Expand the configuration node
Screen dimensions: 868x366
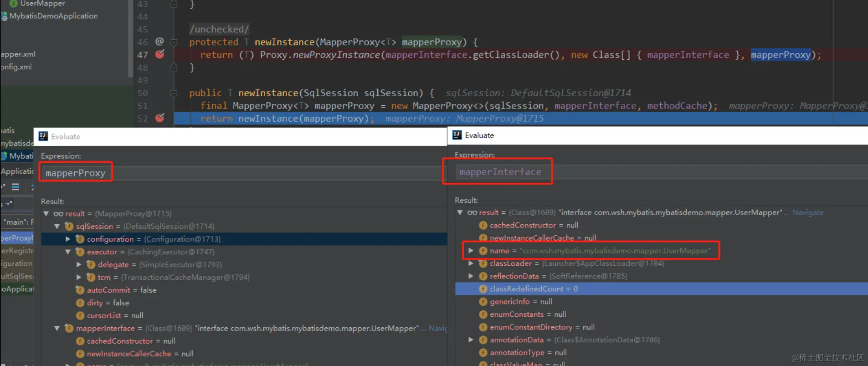68,239
